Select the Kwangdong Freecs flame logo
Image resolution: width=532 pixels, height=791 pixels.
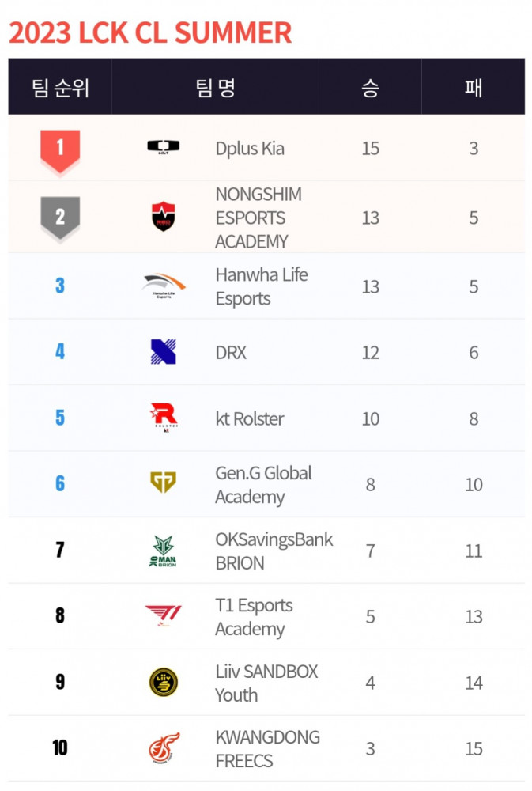164,748
